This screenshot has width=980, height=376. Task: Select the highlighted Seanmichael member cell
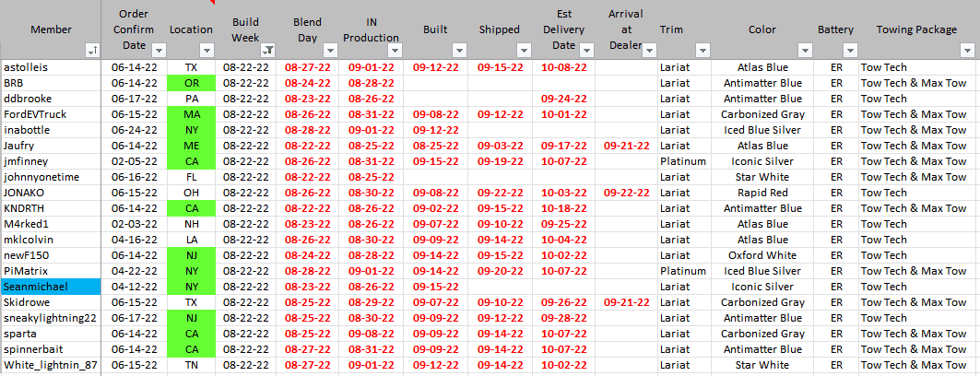(x=51, y=287)
